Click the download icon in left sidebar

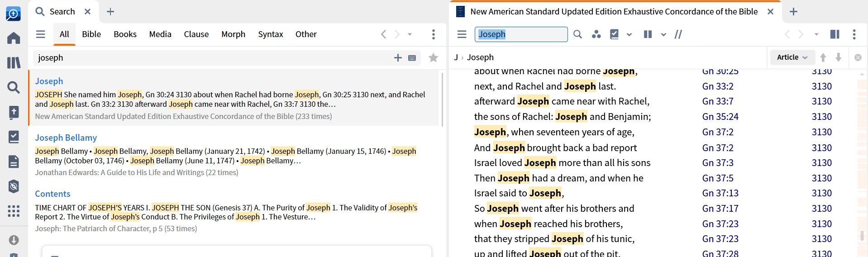[14, 240]
